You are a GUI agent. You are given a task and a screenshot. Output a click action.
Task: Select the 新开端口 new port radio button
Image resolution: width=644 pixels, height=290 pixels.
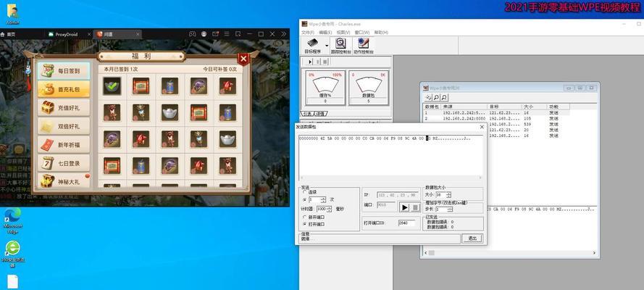click(304, 217)
